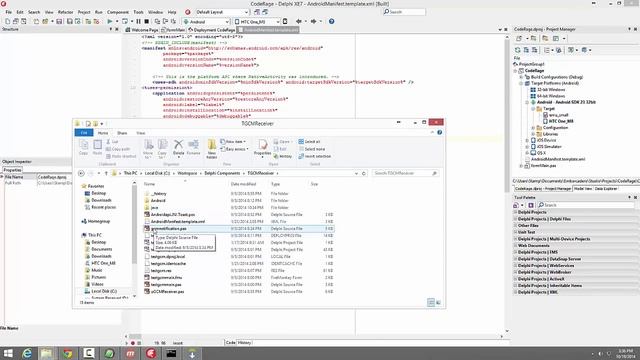Open the Refactor menu
Screen dimensions: 640x360
65,12
